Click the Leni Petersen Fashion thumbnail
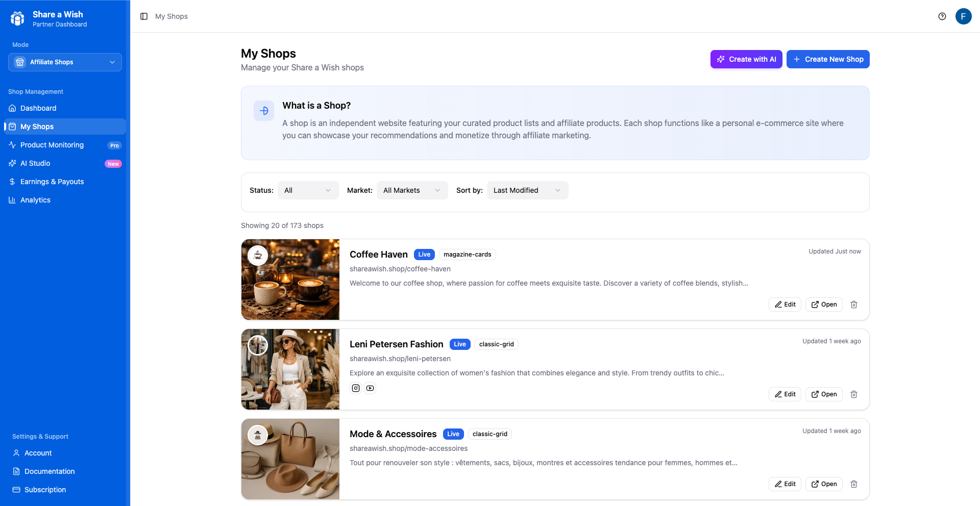This screenshot has height=506, width=980. (290, 369)
